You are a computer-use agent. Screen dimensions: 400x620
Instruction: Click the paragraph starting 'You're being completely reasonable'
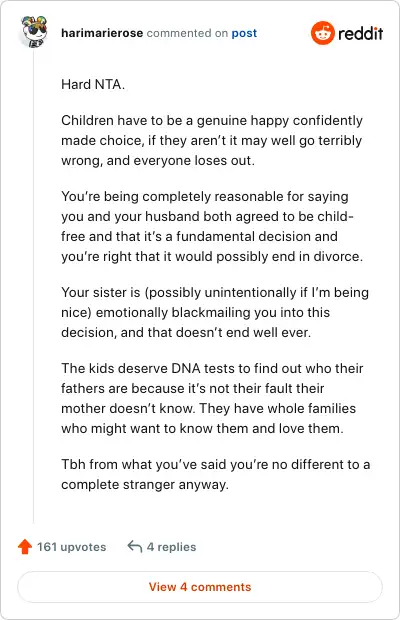pos(212,226)
